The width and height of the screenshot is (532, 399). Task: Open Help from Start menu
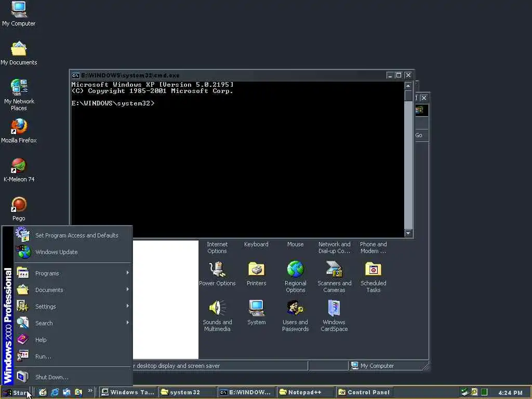pyautogui.click(x=73, y=340)
